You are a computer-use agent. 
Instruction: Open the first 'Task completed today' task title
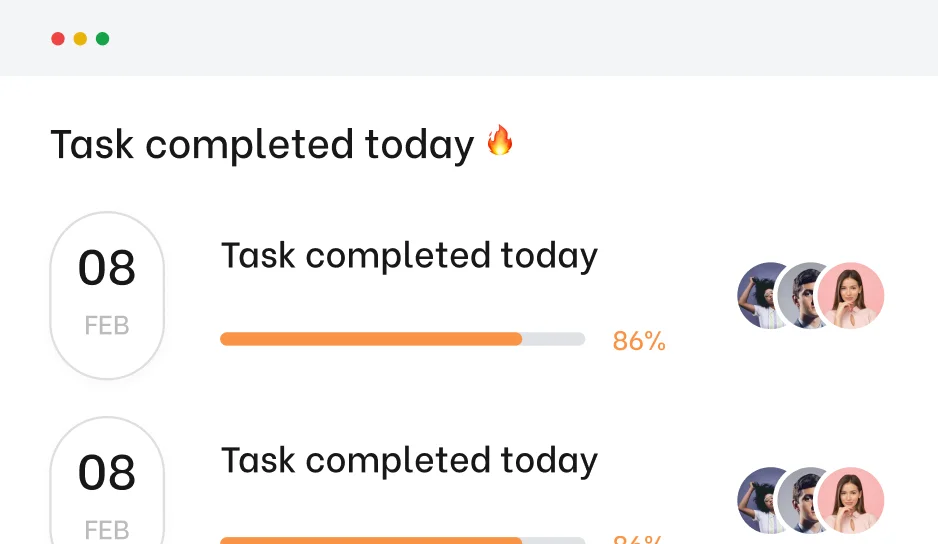point(409,256)
